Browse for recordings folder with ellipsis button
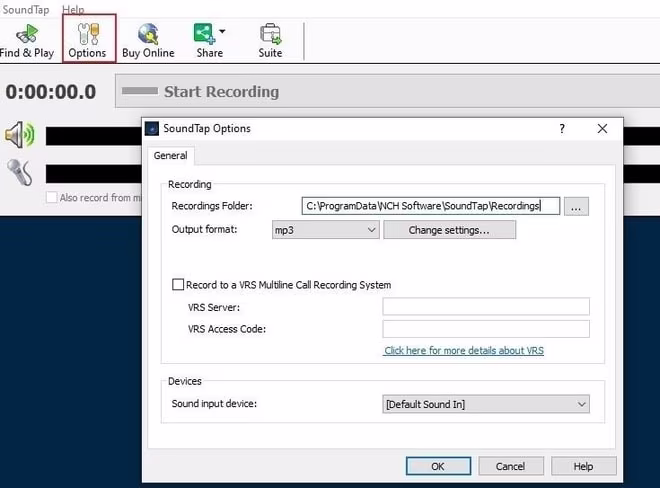 click(576, 206)
